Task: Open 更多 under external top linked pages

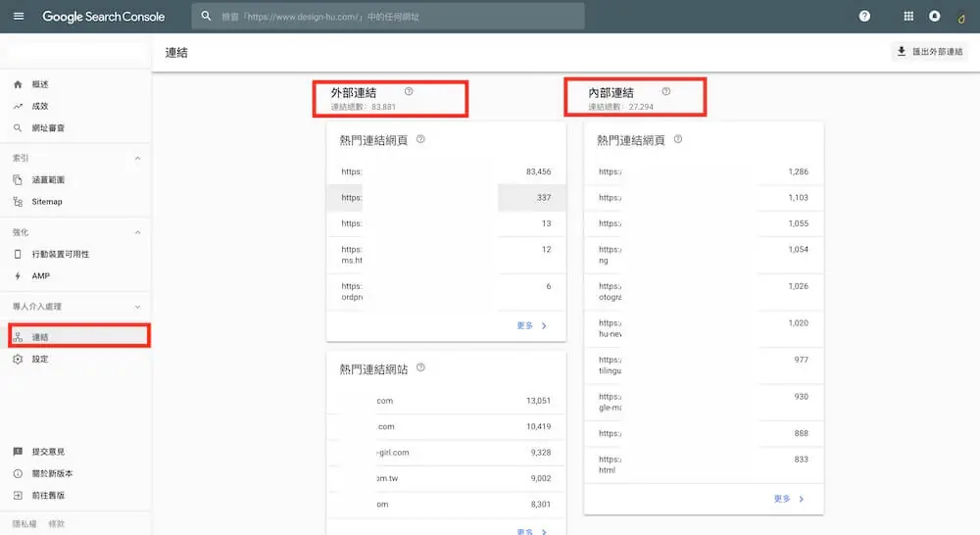Action: tap(532, 325)
